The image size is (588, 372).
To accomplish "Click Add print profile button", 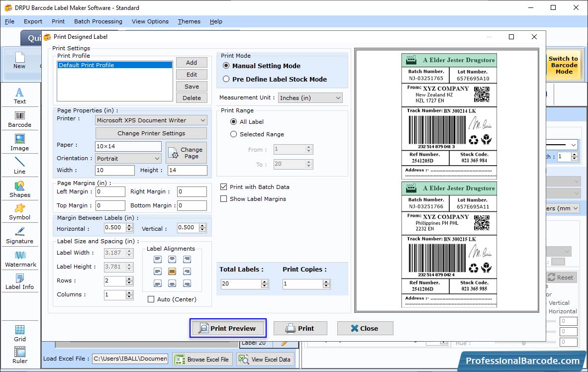I will point(192,63).
